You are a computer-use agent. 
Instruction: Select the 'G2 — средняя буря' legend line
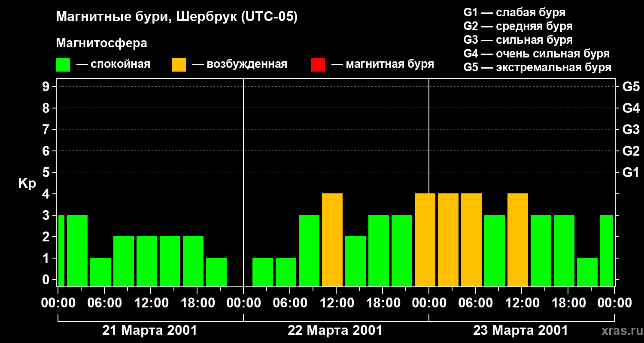pos(518,26)
